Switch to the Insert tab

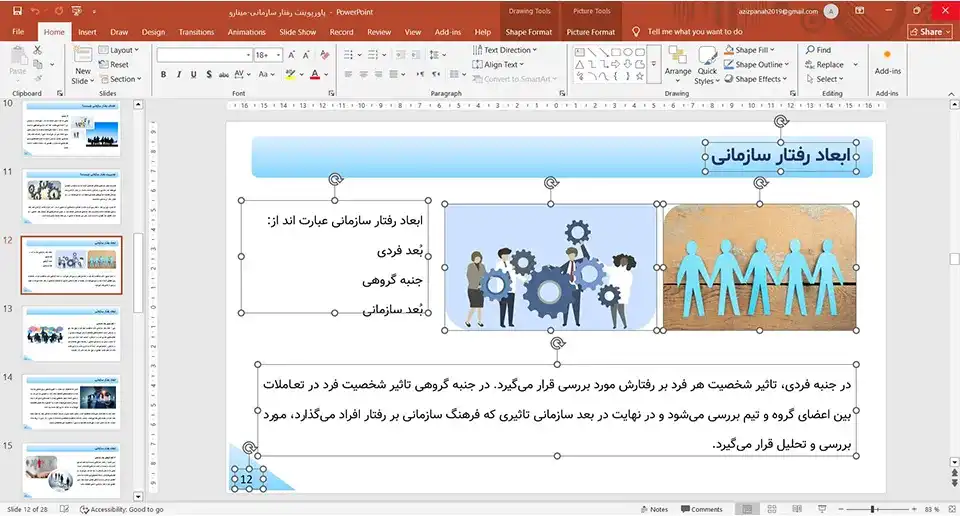pos(87,32)
